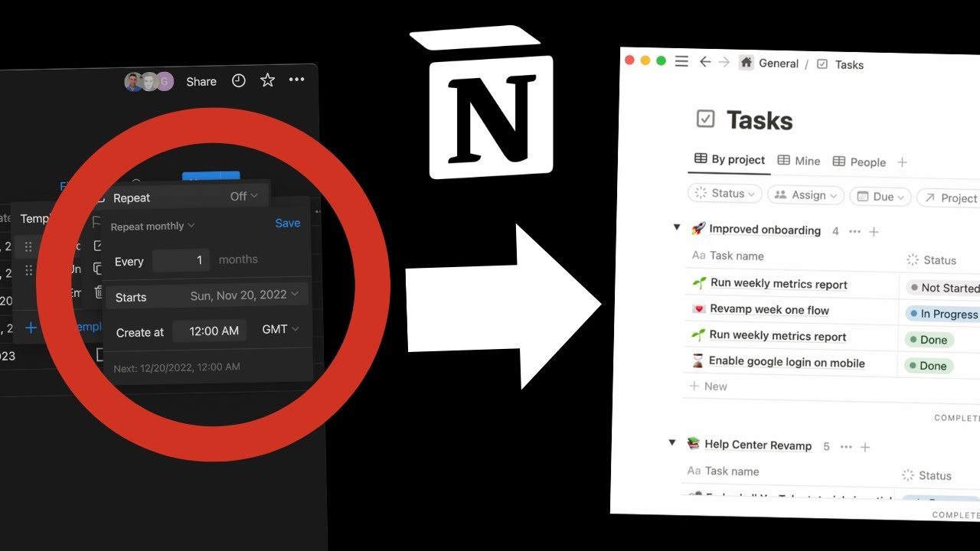Add item with plus beside Help Center Revamp
This screenshot has width=980, height=551.
click(865, 447)
